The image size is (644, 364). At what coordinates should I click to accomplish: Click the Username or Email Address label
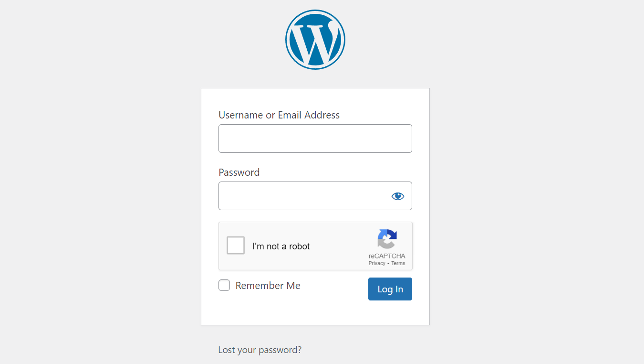(x=279, y=115)
